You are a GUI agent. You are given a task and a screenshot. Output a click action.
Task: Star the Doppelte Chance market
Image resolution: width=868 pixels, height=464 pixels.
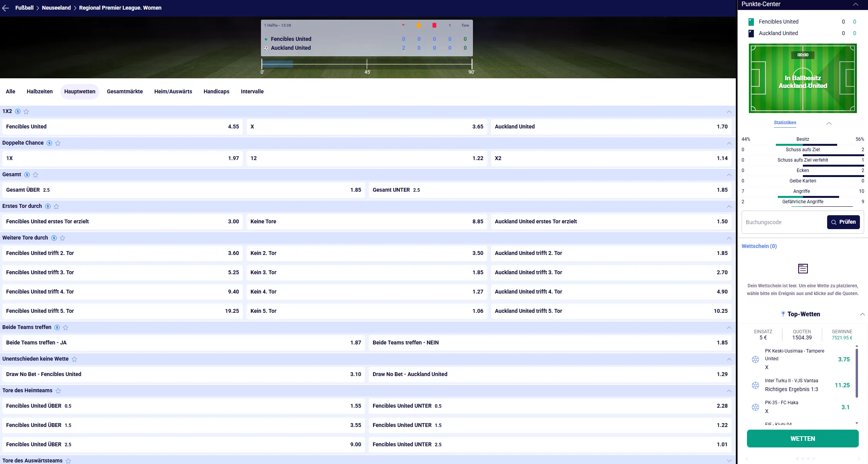coord(58,143)
